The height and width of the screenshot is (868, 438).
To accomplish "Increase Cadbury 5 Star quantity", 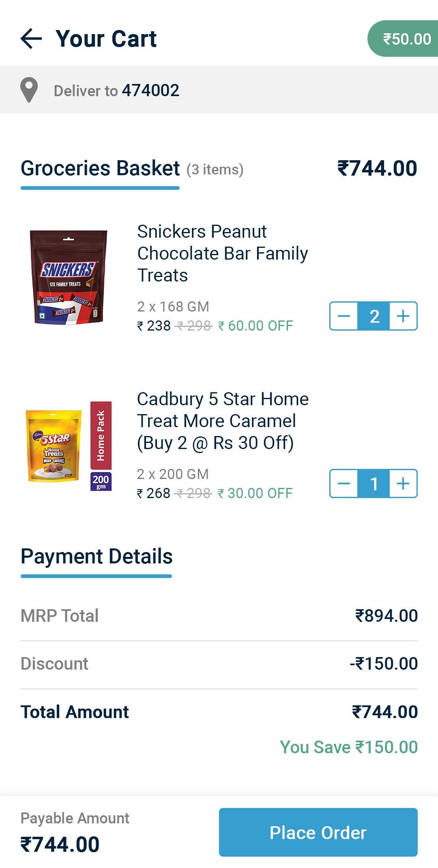I will (x=403, y=483).
